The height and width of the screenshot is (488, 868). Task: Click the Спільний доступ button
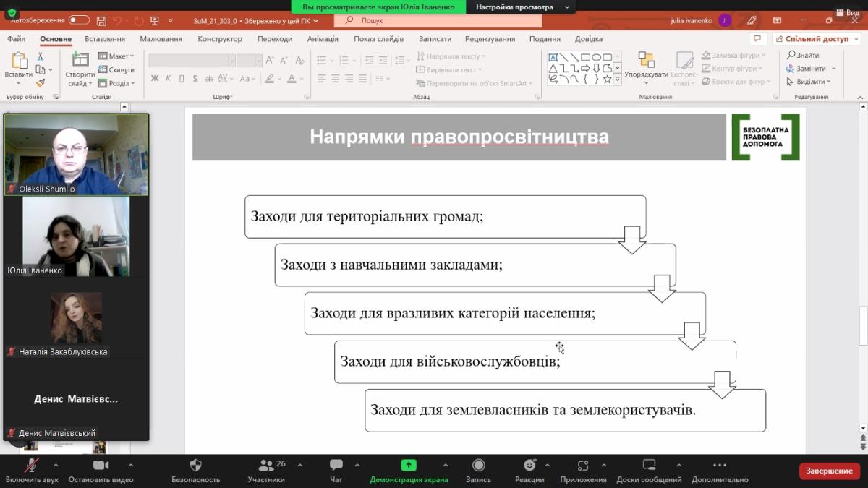coord(814,39)
